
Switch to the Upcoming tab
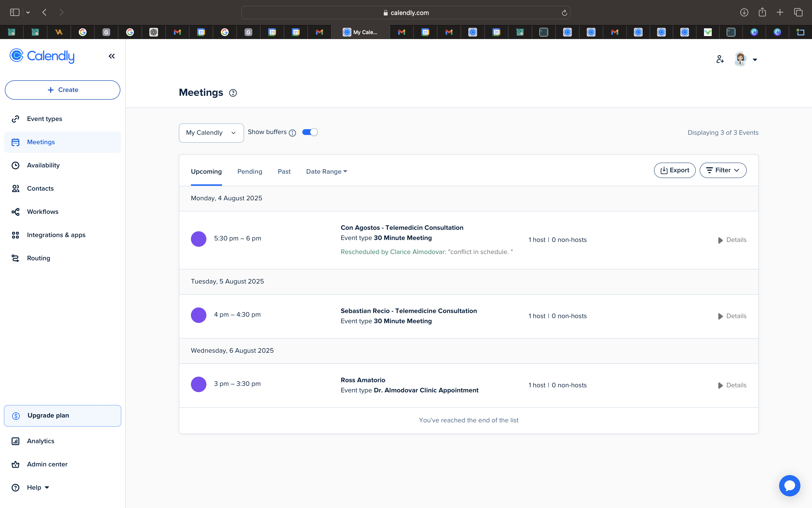(x=206, y=171)
